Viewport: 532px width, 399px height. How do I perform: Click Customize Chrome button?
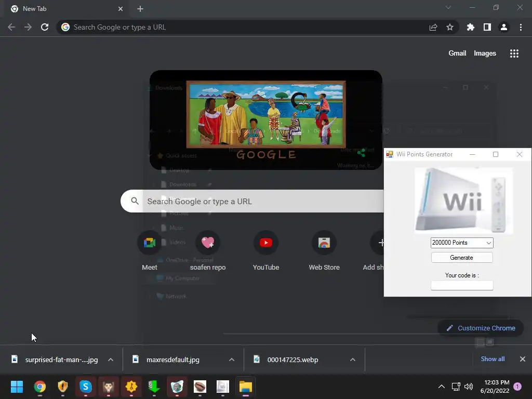(481, 328)
